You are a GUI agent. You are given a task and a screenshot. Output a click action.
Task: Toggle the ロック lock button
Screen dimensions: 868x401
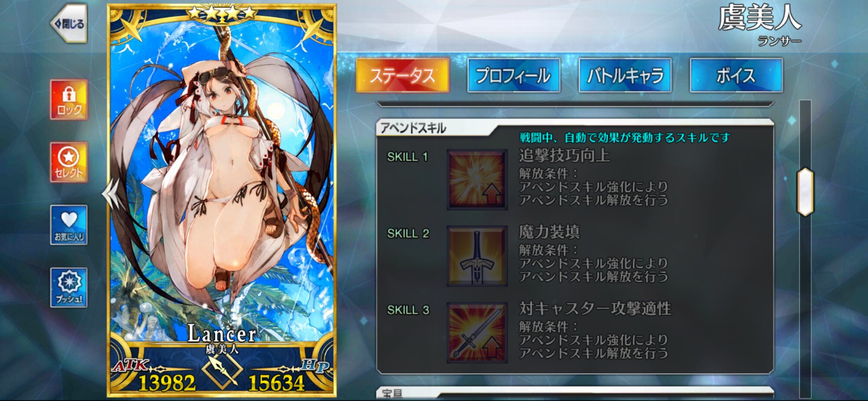pyautogui.click(x=69, y=100)
